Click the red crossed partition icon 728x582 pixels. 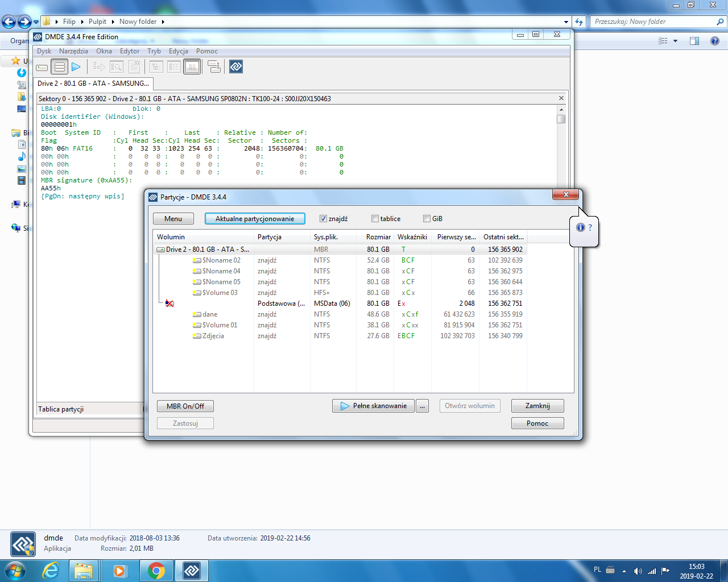tap(169, 304)
